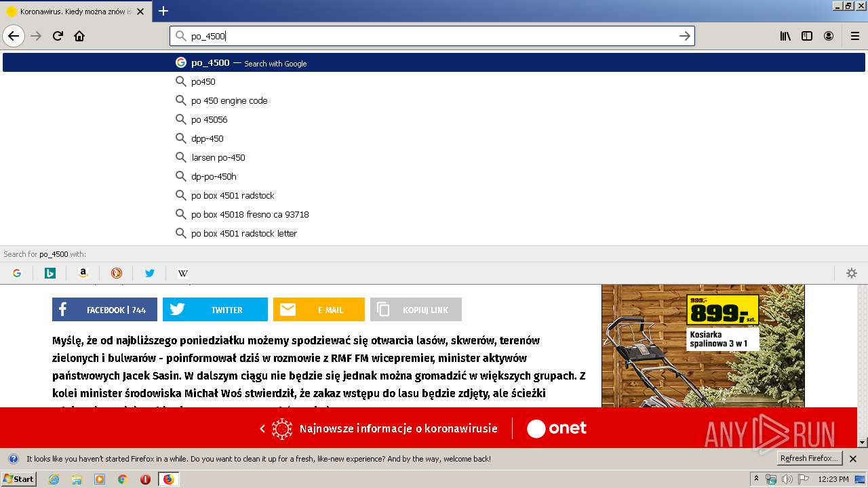Choose 'po_4500 — Search with Google' suggestion
The width and height of the screenshot is (868, 488).
click(x=434, y=62)
